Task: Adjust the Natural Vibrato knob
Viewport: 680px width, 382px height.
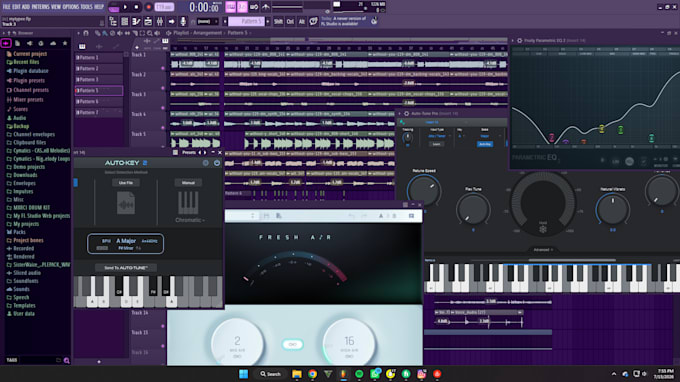Action: pyautogui.click(x=612, y=209)
